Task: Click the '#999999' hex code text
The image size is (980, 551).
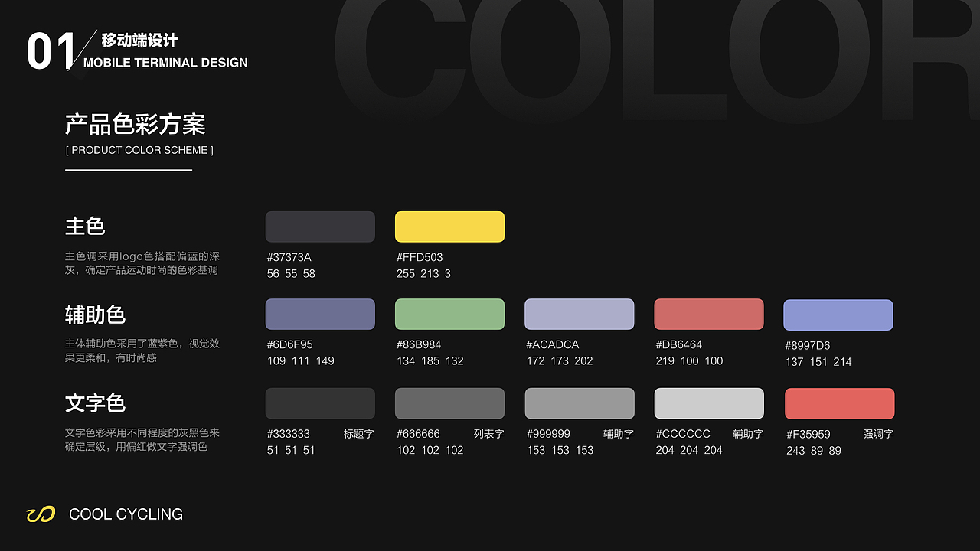Action: click(548, 433)
